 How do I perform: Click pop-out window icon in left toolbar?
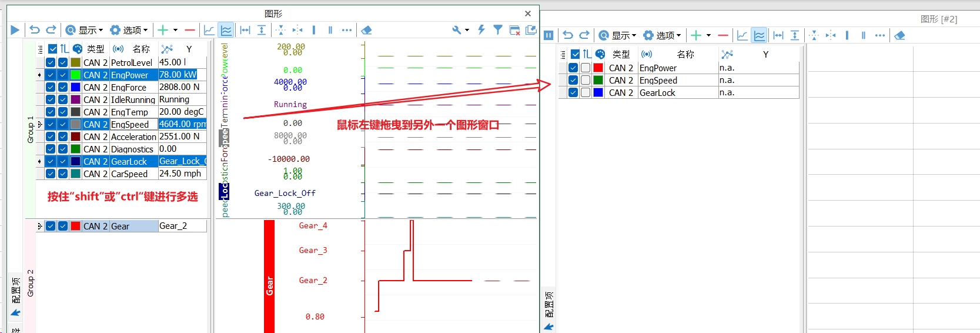531,29
